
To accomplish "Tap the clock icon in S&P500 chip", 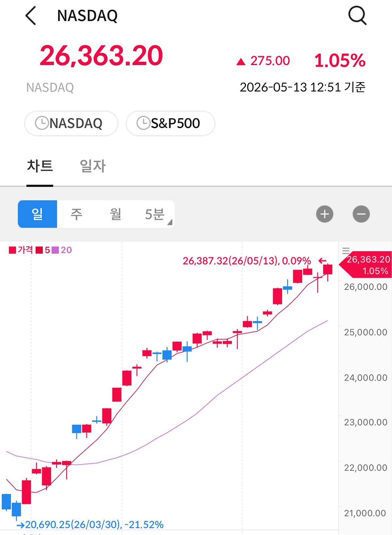I will click(x=143, y=123).
